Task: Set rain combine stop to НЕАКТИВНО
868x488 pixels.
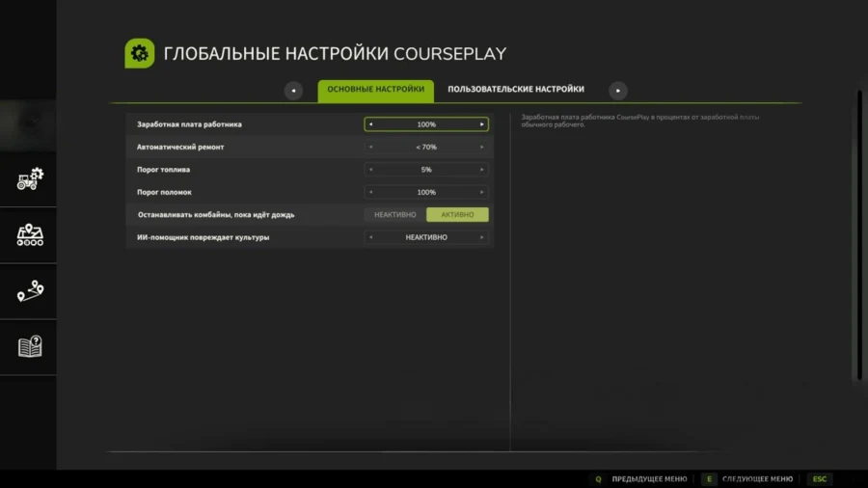Action: tap(395, 214)
